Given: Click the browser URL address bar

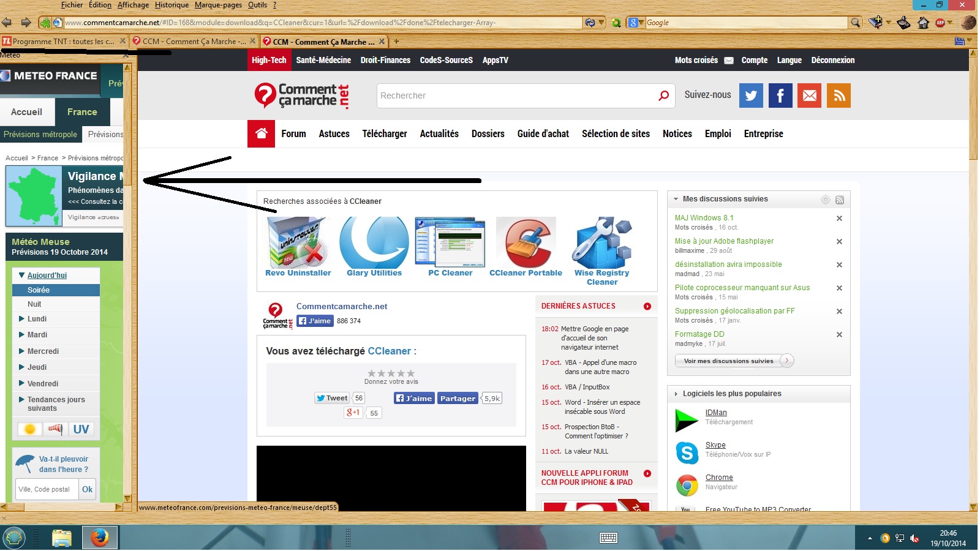Looking at the screenshot, I should click(323, 23).
